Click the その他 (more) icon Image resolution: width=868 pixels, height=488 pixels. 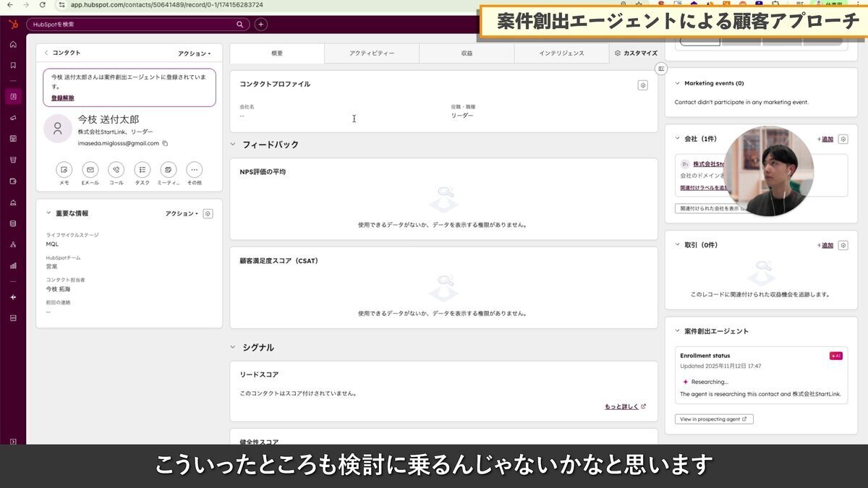tap(194, 169)
